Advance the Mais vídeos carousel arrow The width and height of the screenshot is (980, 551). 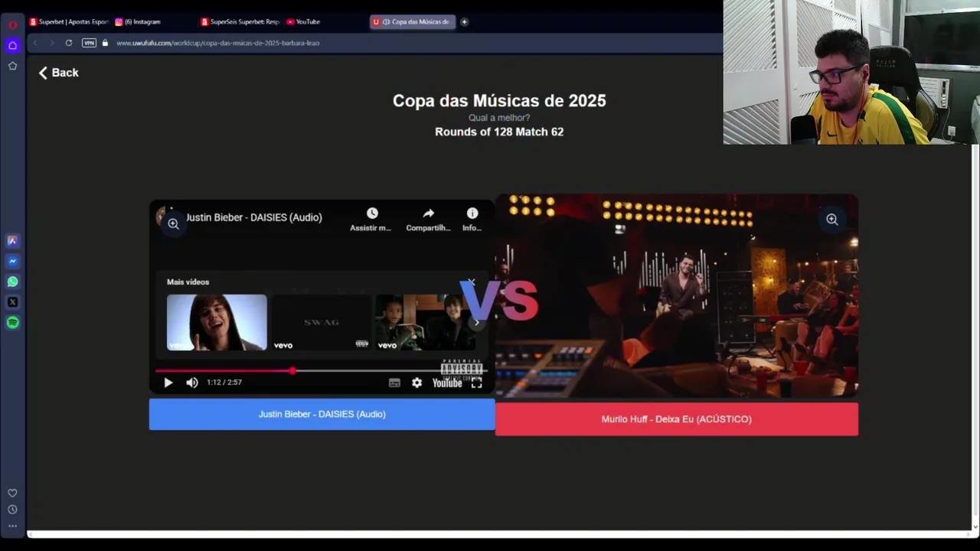(476, 322)
